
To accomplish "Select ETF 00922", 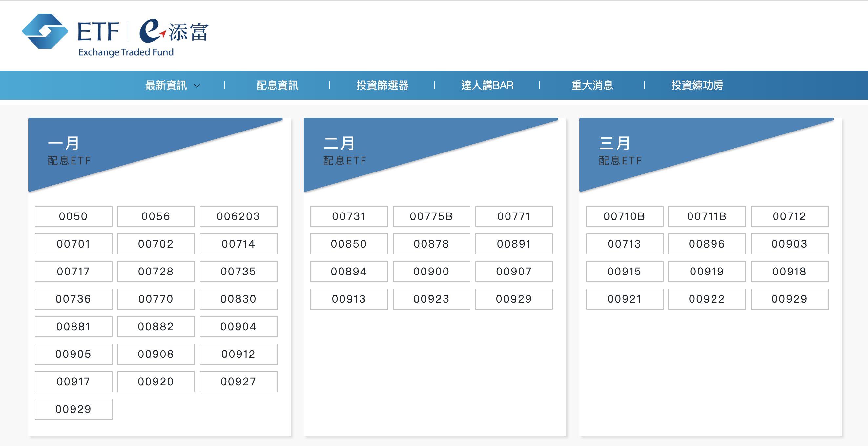I will (707, 299).
